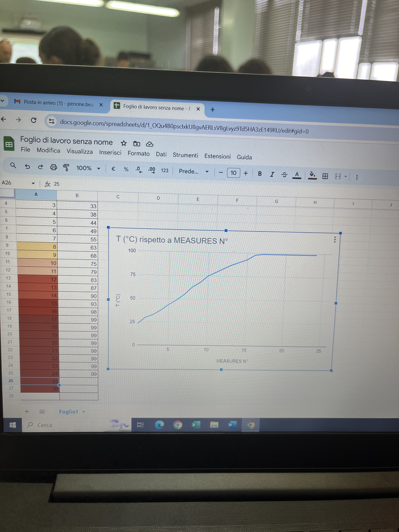Activate the paint format tool
The width and height of the screenshot is (399, 532).
coord(66,167)
